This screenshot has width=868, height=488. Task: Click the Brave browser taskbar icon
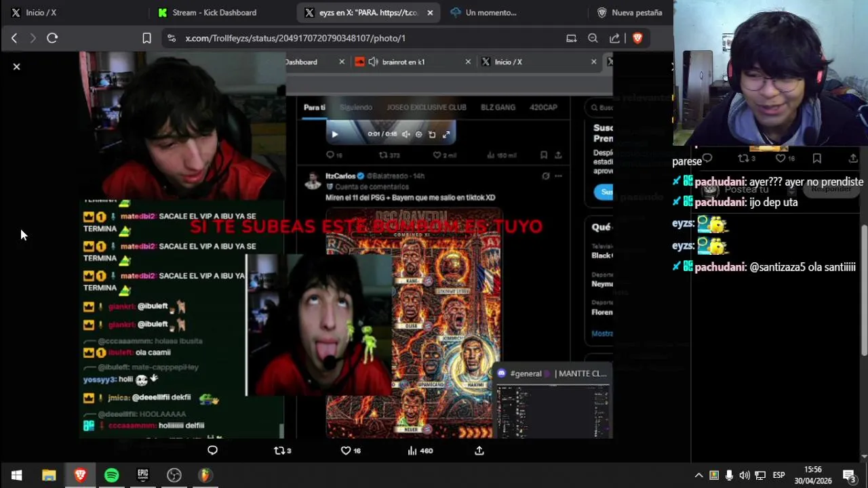[80, 475]
